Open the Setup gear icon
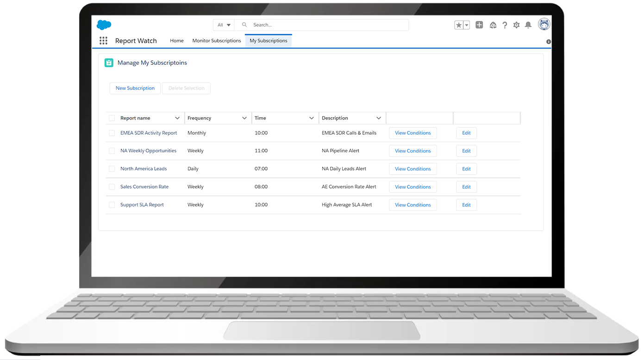The height and width of the screenshot is (360, 644). 516,25
